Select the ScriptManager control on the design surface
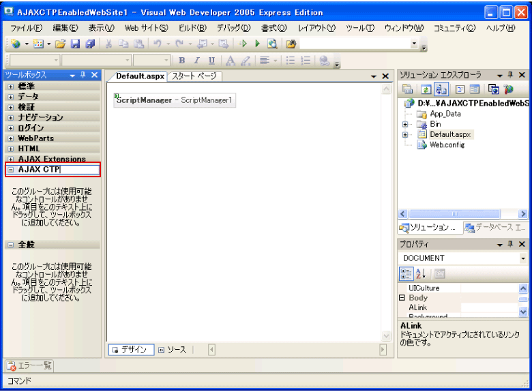The image size is (532, 392). point(175,100)
